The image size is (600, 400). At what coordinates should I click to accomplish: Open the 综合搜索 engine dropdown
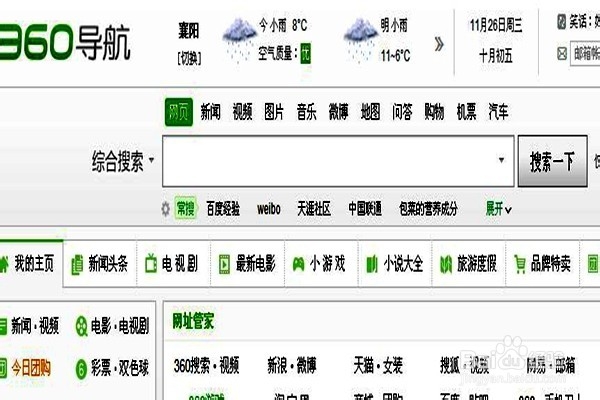123,161
